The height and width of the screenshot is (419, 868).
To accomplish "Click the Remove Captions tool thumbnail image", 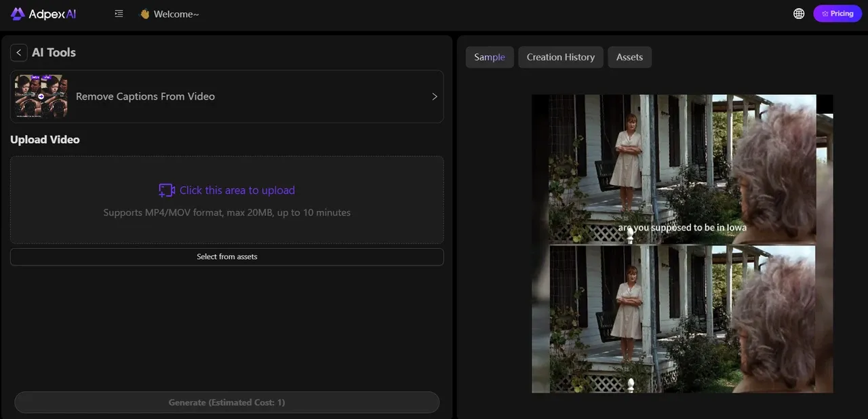I will coord(40,96).
